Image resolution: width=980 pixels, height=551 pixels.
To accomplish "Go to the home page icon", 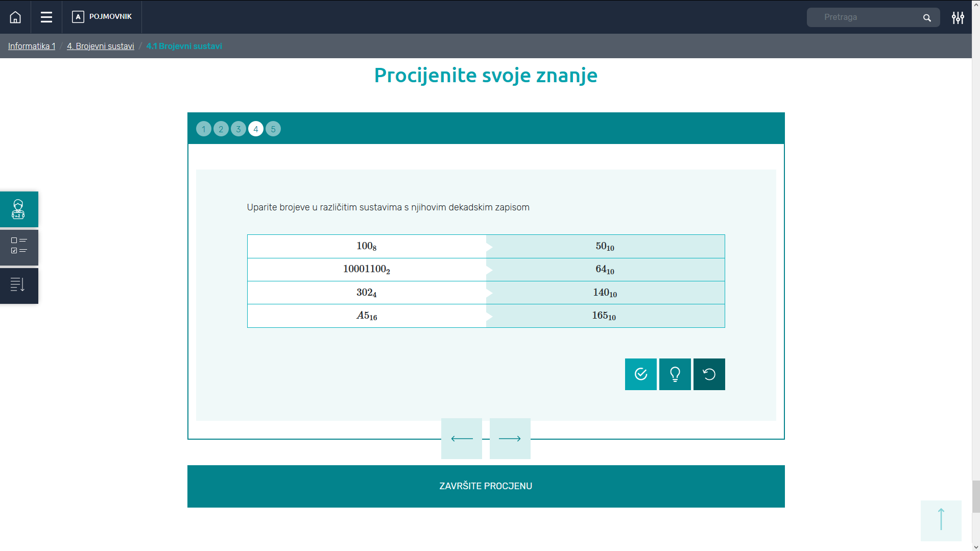I will point(15,17).
